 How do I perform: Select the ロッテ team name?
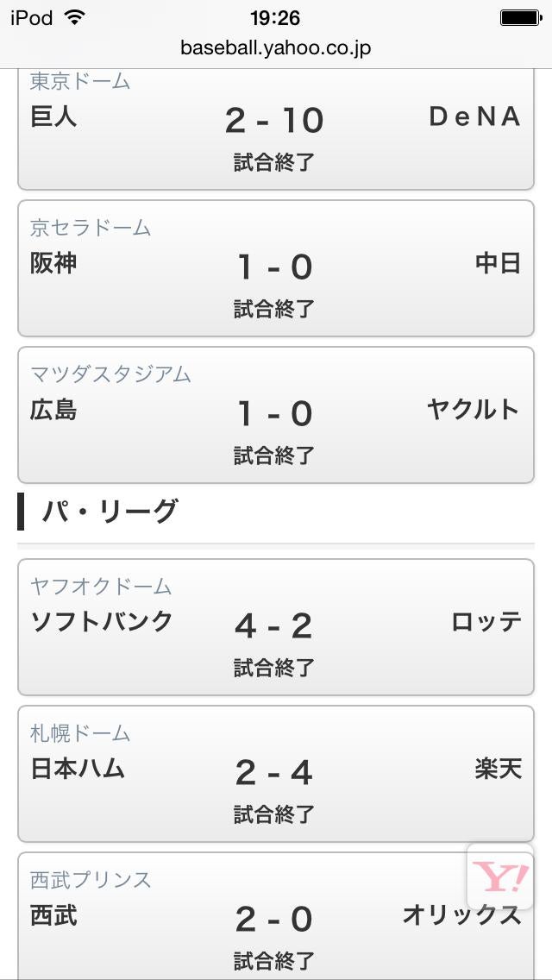pos(486,622)
